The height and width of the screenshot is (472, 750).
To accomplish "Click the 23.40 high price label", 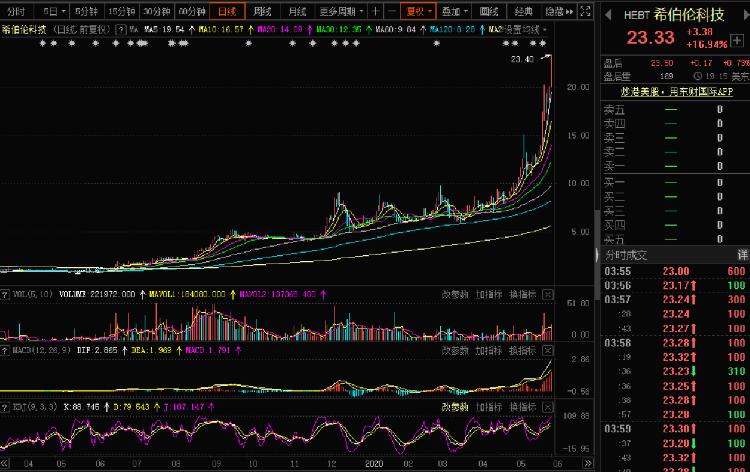I will pos(522,59).
